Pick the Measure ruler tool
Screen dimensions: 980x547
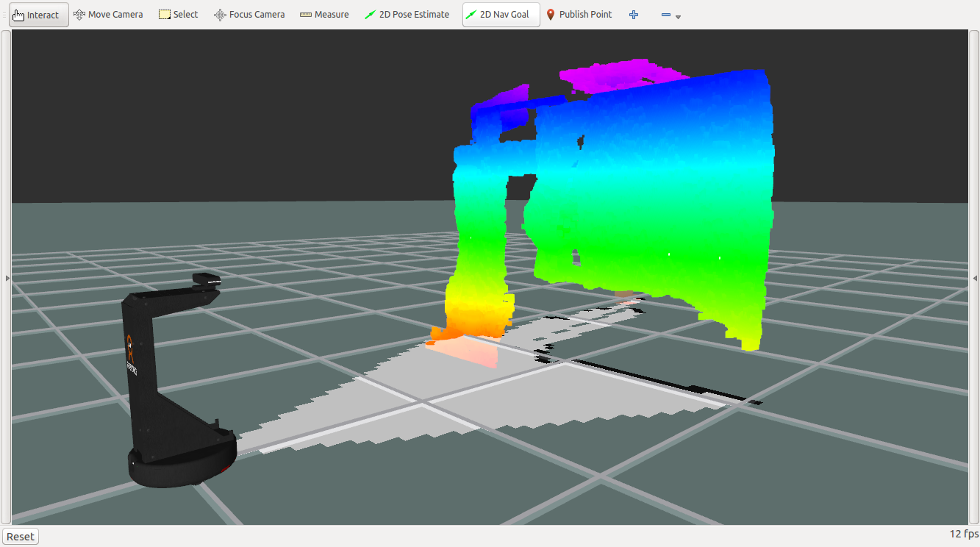324,15
